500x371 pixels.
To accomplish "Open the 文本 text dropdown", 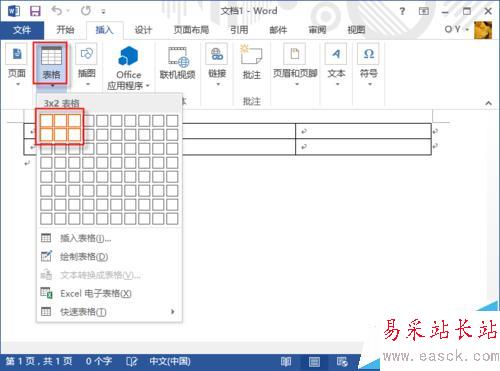I will point(336,65).
